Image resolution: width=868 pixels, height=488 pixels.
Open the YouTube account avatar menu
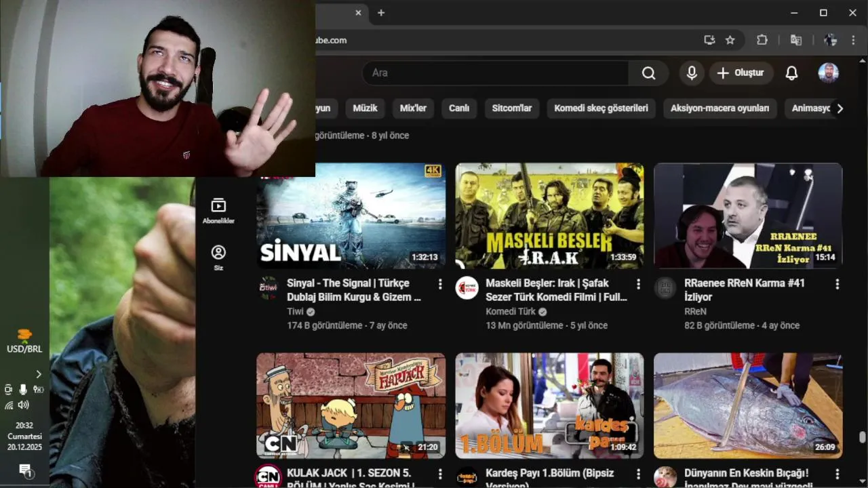[828, 73]
